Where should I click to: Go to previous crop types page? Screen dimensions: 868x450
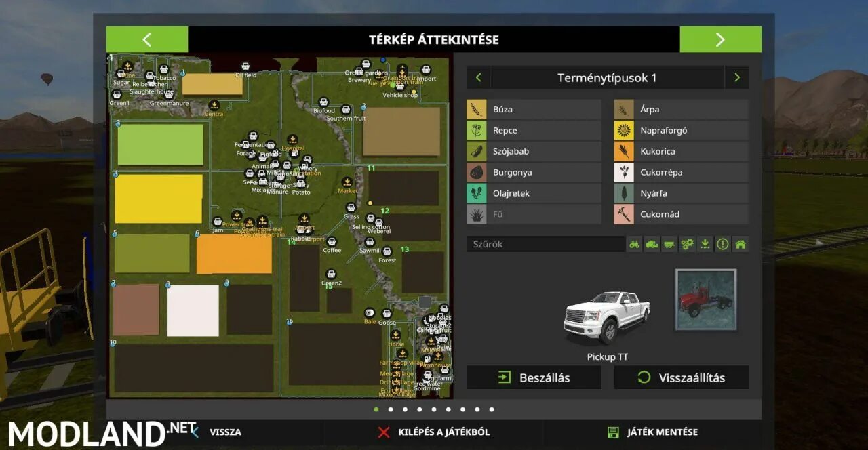(478, 78)
